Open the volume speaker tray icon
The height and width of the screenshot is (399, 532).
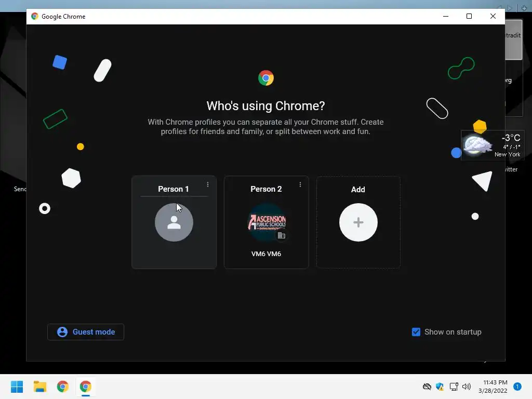[467, 387]
